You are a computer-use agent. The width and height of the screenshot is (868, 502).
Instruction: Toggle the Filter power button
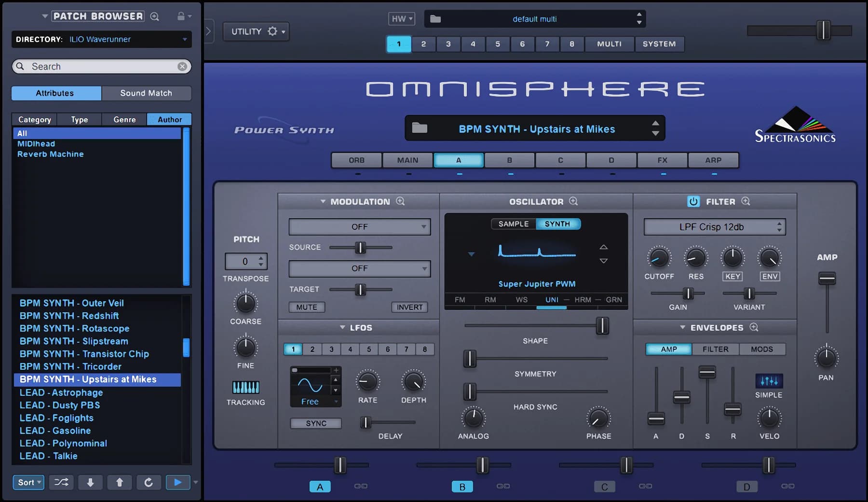tap(693, 201)
